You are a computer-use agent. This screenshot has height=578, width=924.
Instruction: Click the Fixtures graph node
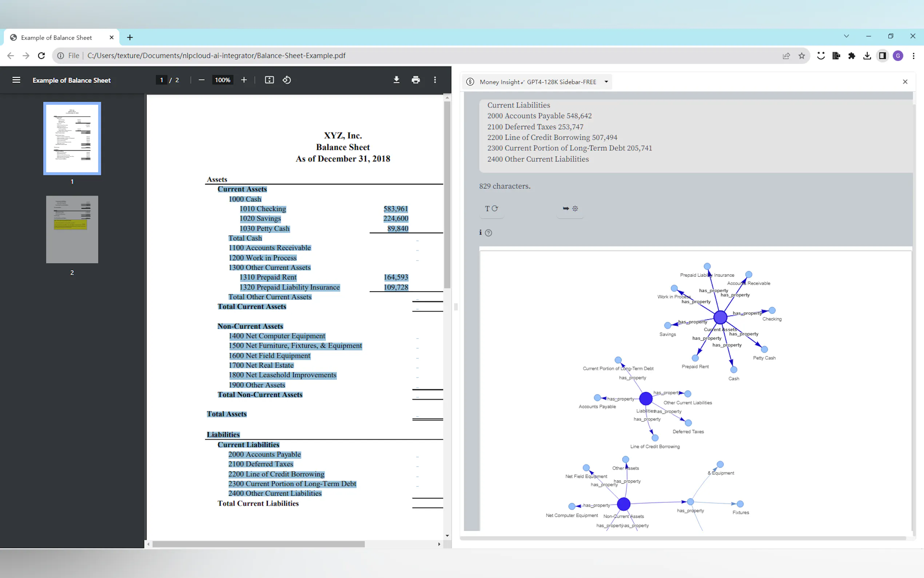(740, 504)
